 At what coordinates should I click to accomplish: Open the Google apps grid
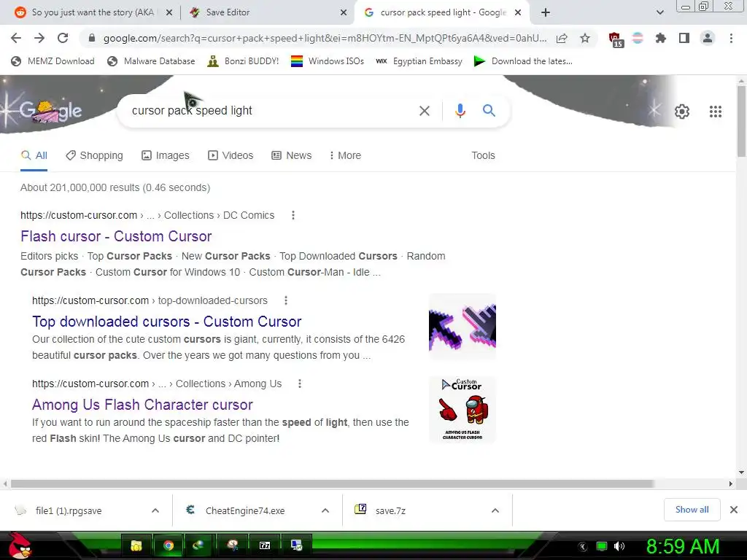coord(716,112)
